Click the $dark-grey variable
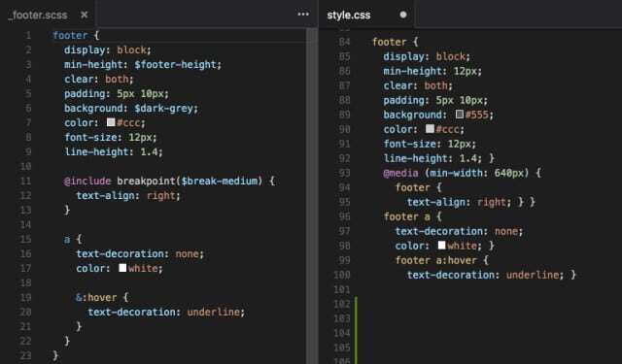 pyautogui.click(x=164, y=108)
